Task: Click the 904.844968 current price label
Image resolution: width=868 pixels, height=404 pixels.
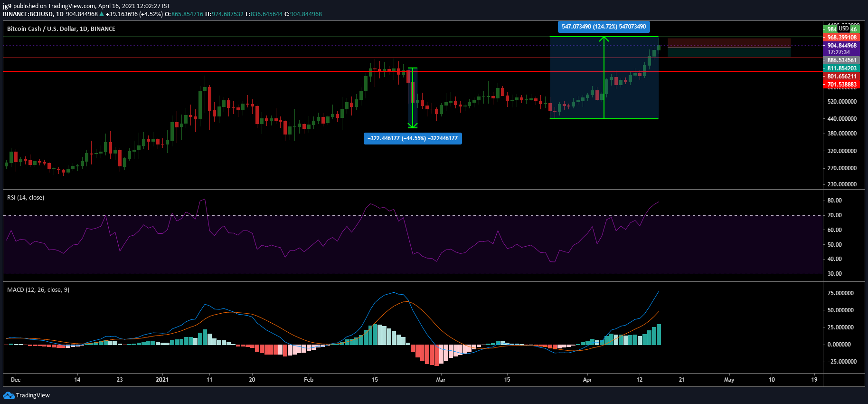Action: click(841, 46)
